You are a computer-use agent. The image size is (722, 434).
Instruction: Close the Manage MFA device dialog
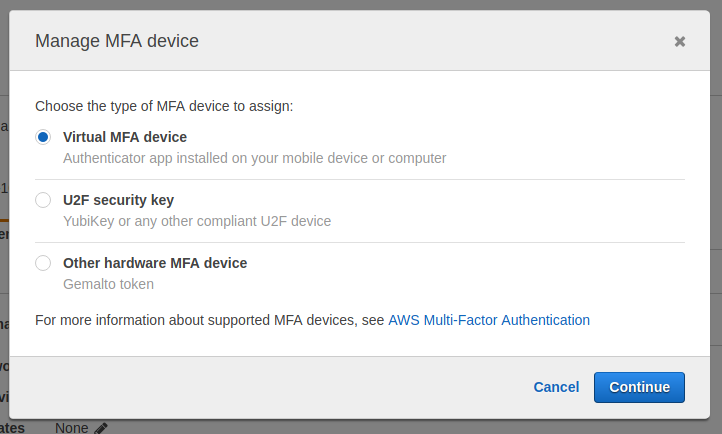680,41
